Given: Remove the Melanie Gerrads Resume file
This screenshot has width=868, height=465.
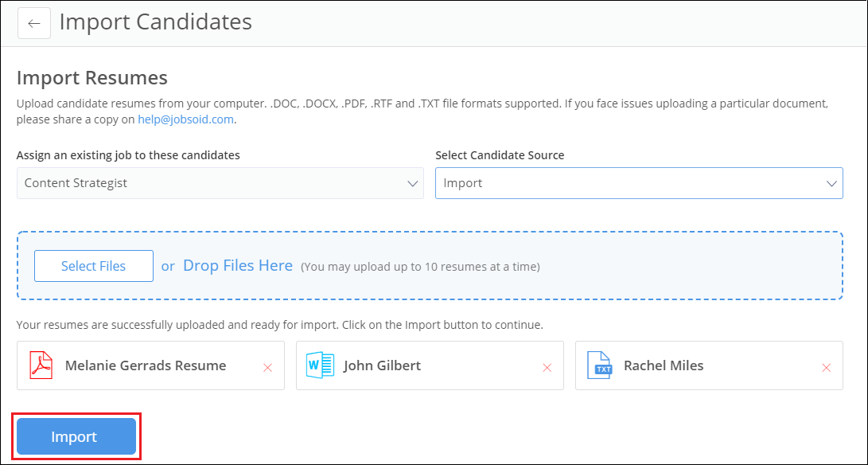Looking at the screenshot, I should (x=267, y=367).
